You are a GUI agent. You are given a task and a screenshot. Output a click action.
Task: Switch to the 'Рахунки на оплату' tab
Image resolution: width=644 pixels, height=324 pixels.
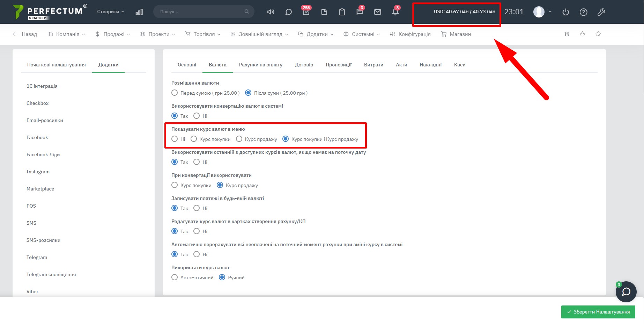coord(260,65)
